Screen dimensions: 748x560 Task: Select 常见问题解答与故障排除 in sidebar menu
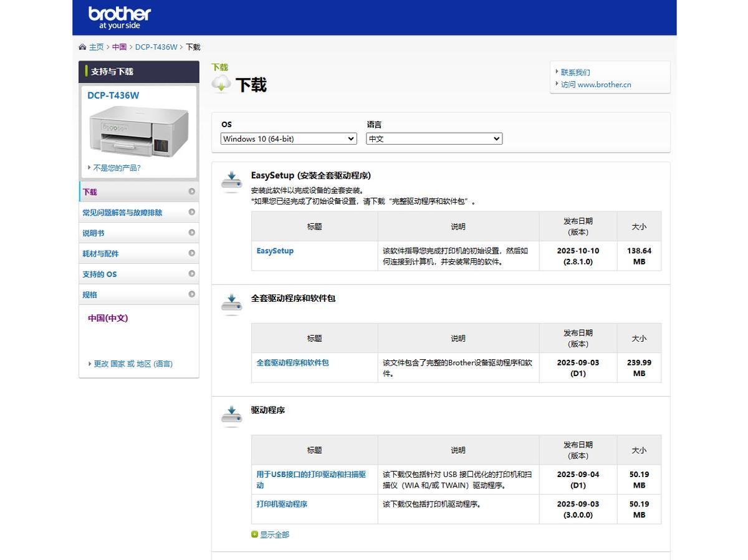coord(122,213)
